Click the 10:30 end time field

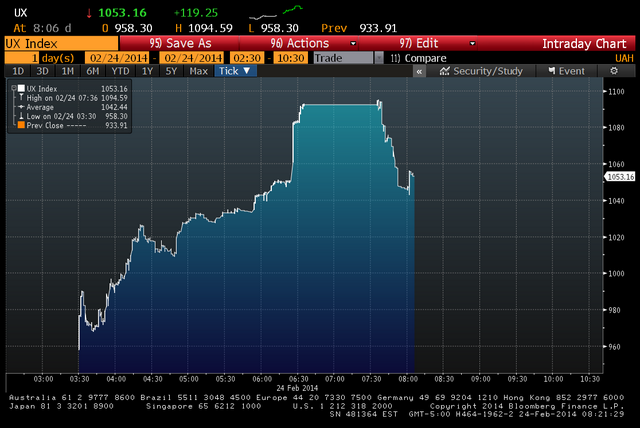pyautogui.click(x=290, y=58)
